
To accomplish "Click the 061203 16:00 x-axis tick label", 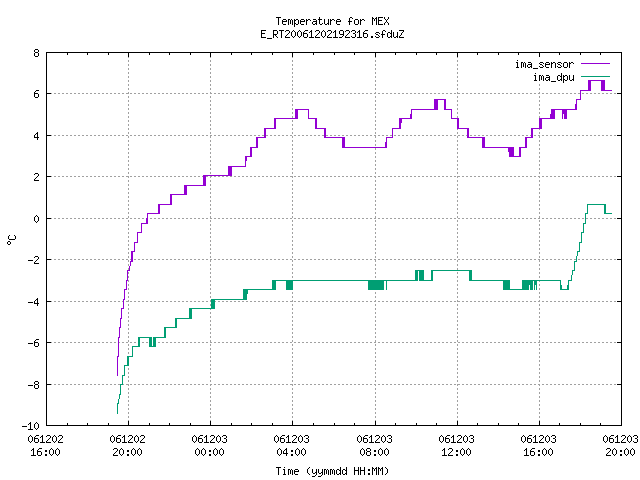I will (538, 446).
